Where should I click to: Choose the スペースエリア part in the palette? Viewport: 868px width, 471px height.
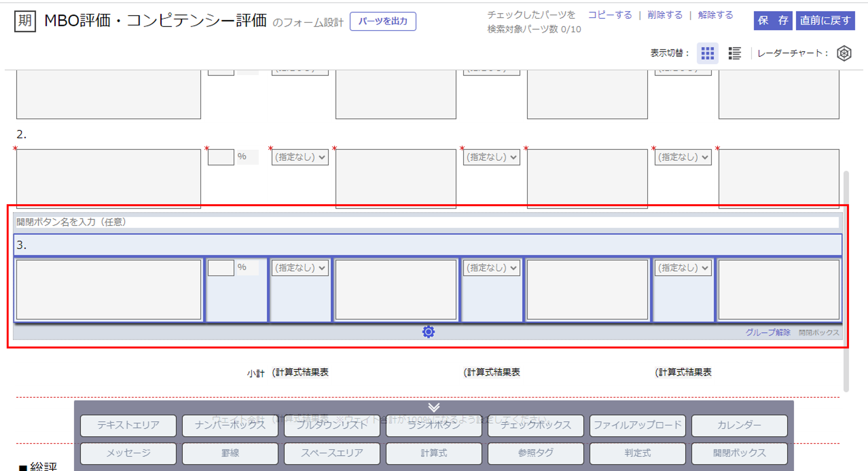coord(332,453)
